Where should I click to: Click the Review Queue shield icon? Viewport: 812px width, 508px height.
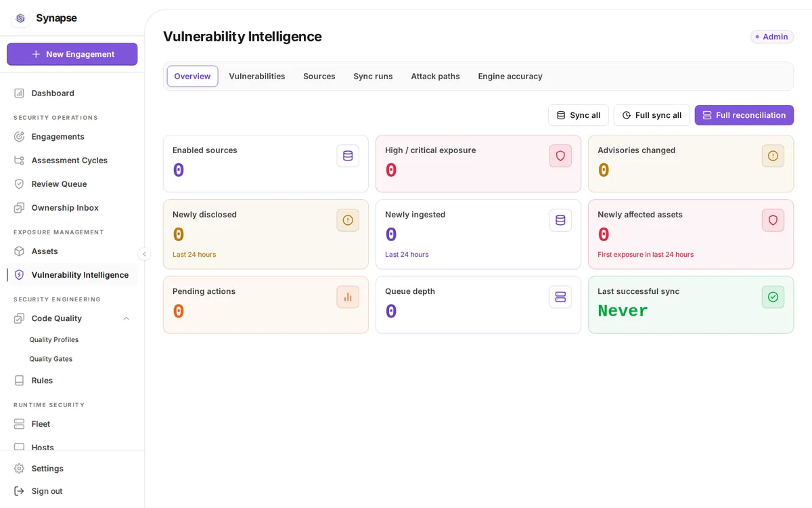coord(19,184)
